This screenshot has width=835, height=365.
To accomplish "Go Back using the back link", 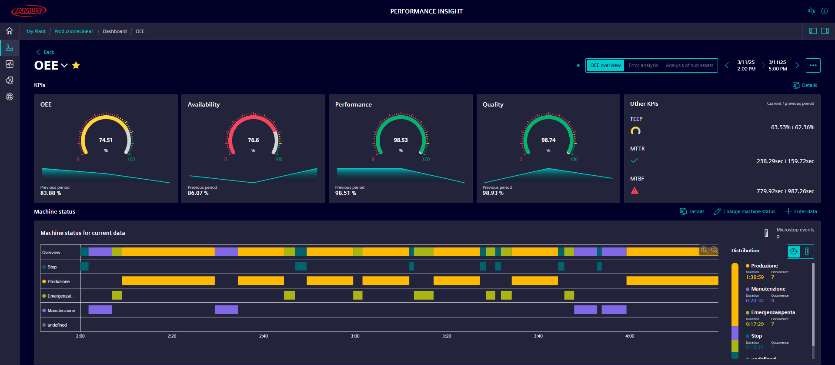I will 45,52.
